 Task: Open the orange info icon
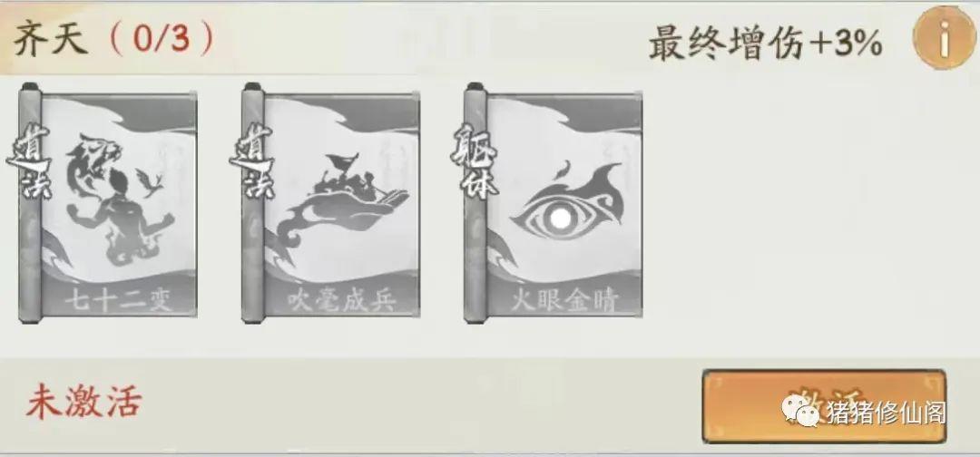coord(945,37)
